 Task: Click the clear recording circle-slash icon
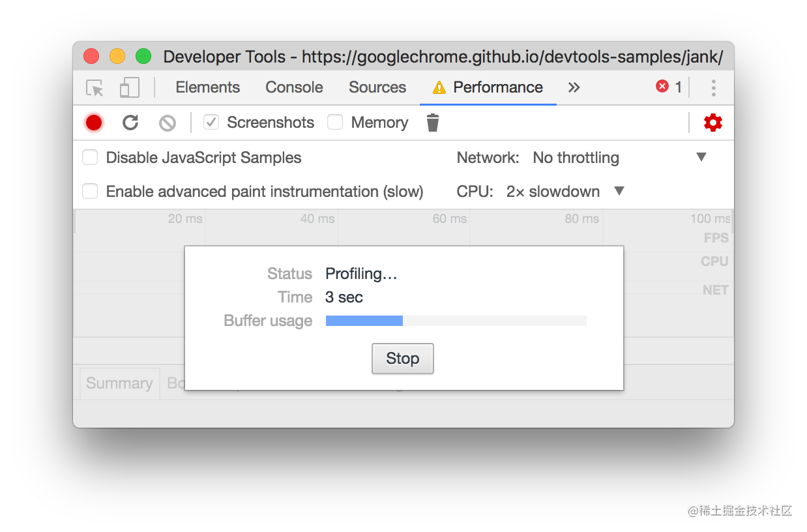(168, 123)
